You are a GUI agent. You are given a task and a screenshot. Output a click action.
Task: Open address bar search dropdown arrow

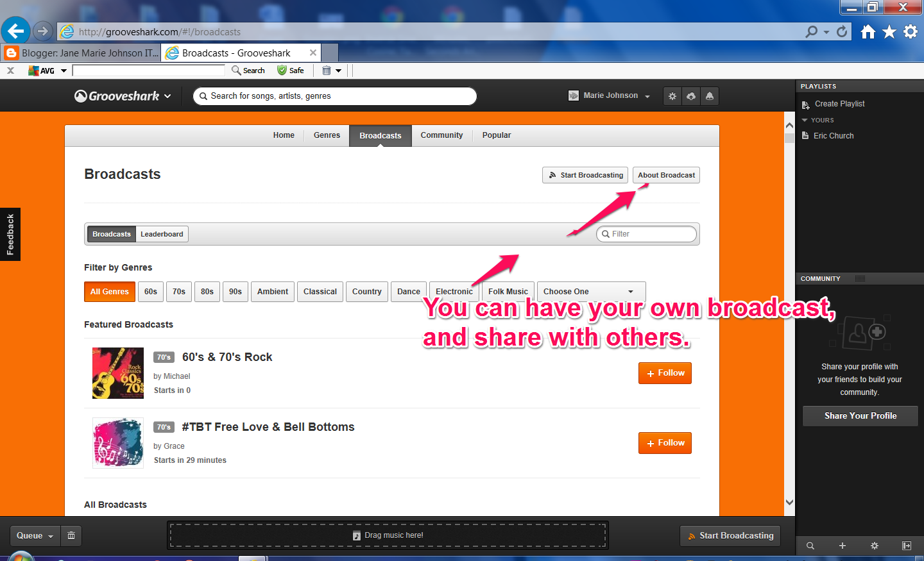(826, 32)
